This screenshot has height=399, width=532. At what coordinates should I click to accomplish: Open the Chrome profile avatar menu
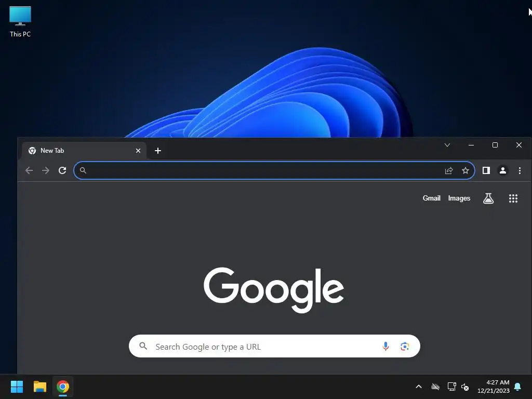(503, 170)
